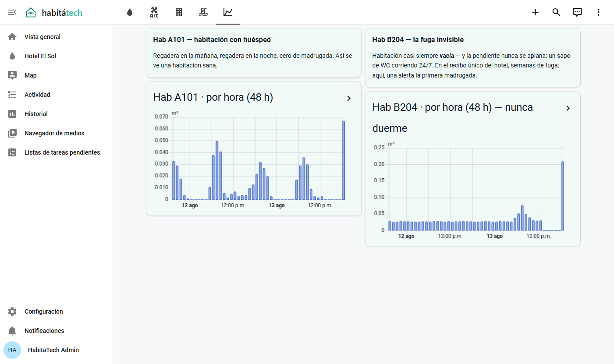This screenshot has height=364, width=614.
Task: Click the '12 ago' label in B204 chart
Action: (406, 236)
